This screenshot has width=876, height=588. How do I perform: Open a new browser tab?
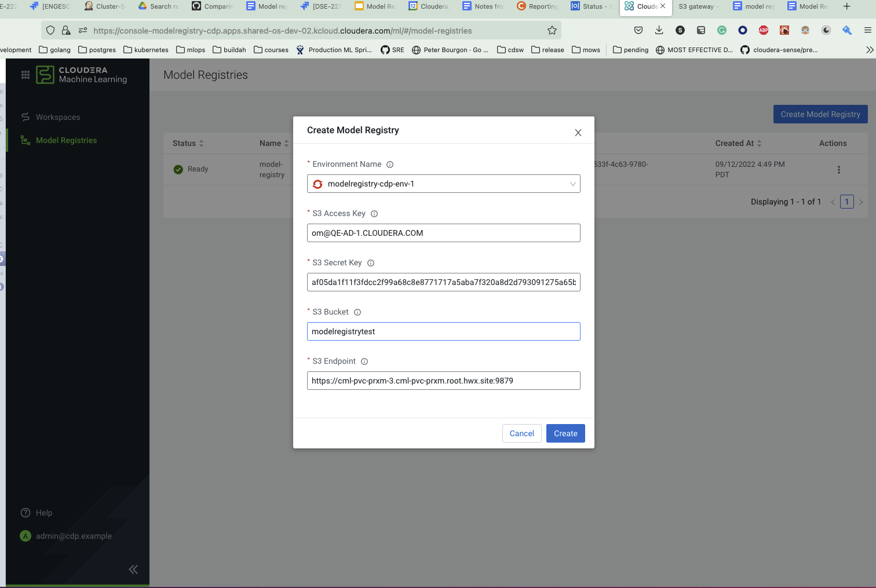tap(847, 6)
